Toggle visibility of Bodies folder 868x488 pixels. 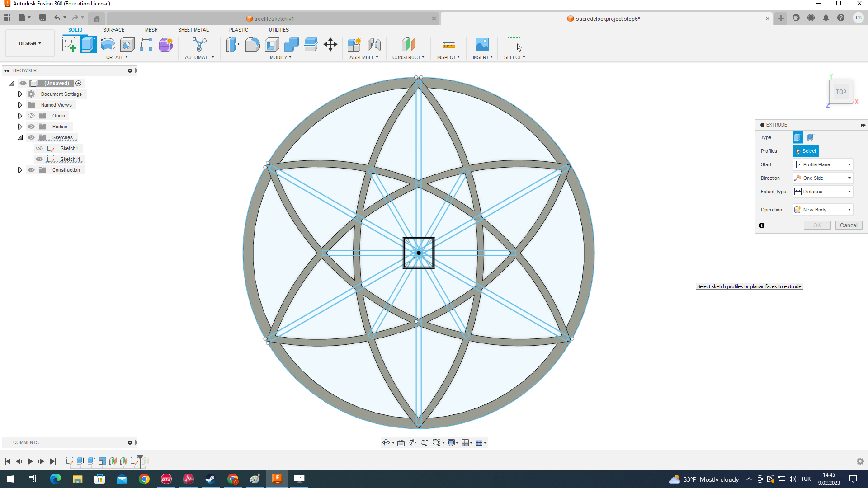[x=31, y=127]
